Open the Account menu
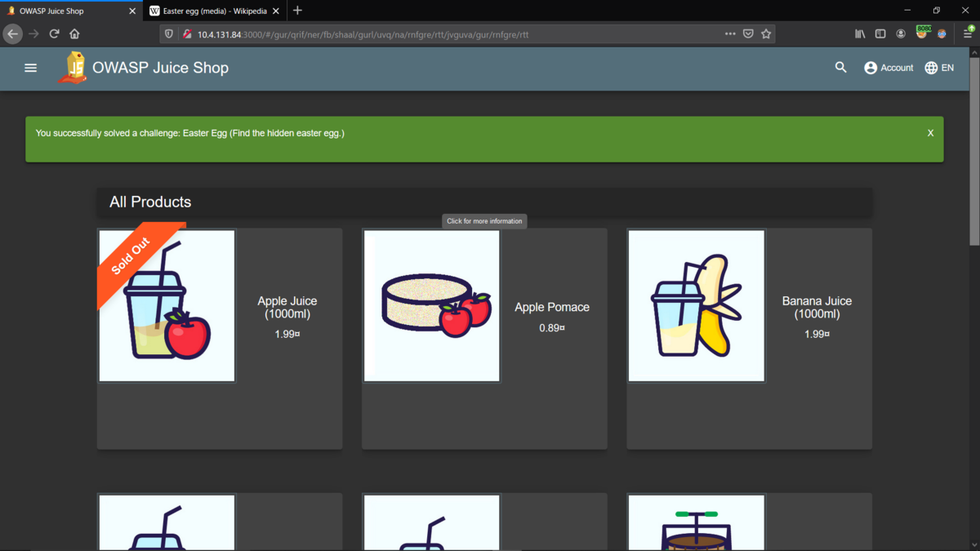The height and width of the screenshot is (551, 980). (x=889, y=68)
